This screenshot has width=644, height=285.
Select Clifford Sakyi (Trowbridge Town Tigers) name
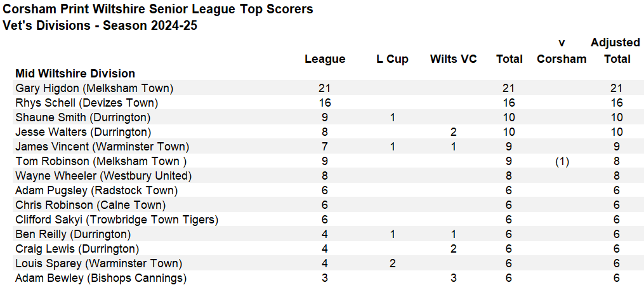[117, 220]
